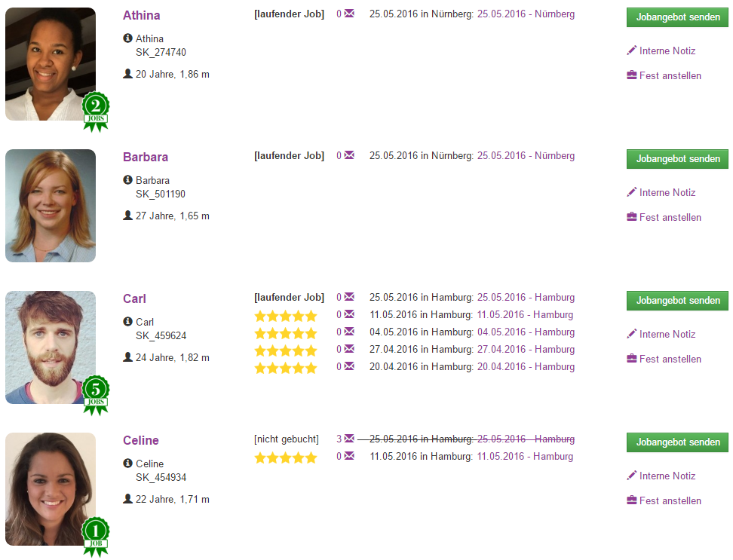Click the 2 jobs badge on Athina's photo
Screen dimensions: 733x560
[96, 112]
